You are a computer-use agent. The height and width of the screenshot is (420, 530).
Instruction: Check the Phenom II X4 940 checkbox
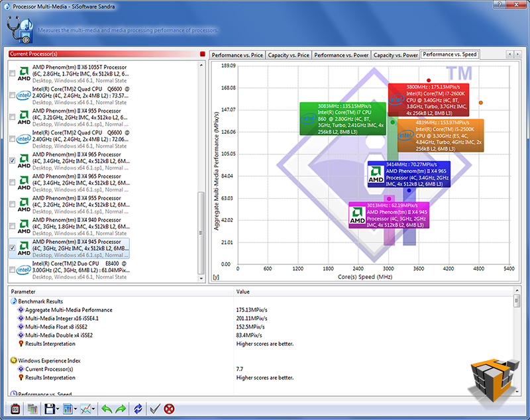click(x=12, y=226)
